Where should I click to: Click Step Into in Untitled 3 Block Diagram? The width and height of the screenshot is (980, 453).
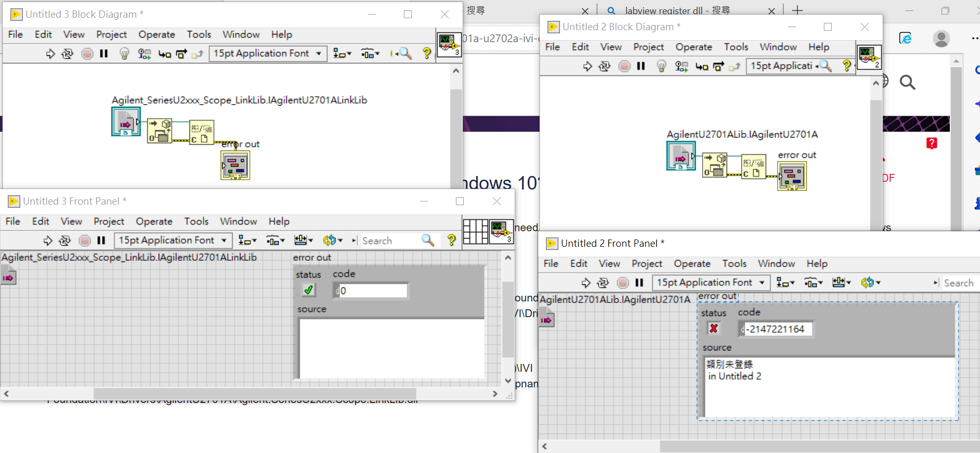point(164,54)
